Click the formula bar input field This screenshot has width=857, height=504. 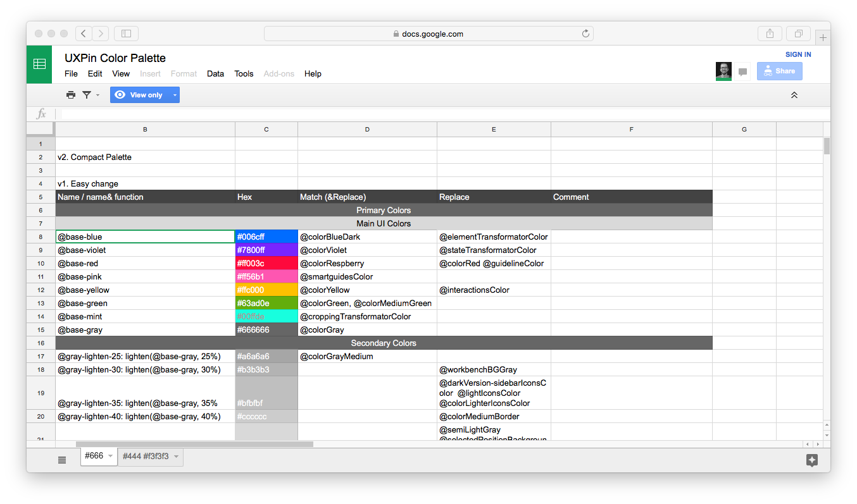pos(442,114)
